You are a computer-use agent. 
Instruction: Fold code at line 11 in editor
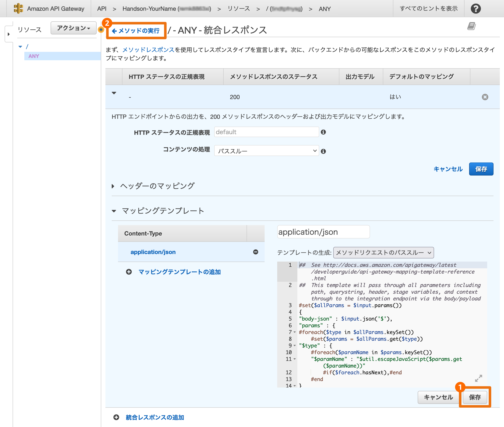pyautogui.click(x=295, y=359)
